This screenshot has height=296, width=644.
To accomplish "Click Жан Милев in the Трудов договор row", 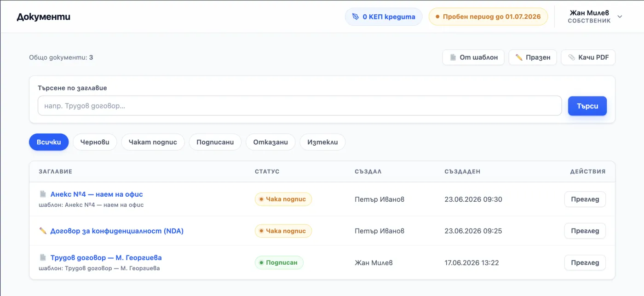I will pos(374,263).
